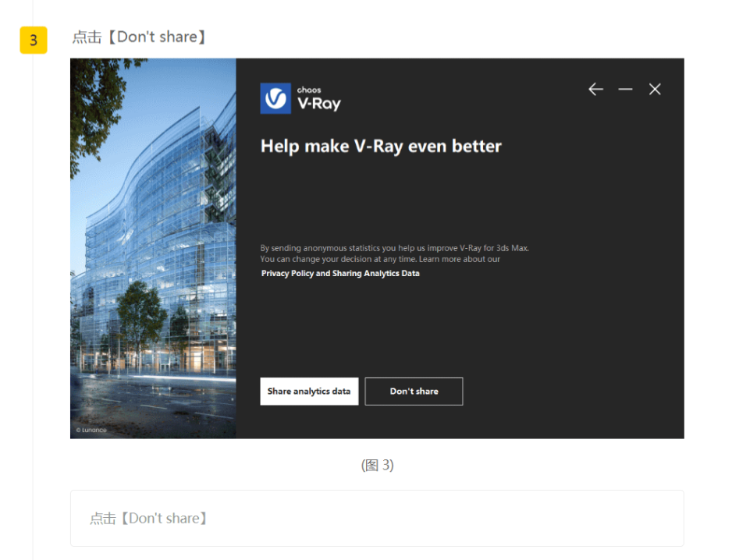Viewport: 732px width, 560px height.
Task: Choose the Don't share button
Action: (x=414, y=392)
